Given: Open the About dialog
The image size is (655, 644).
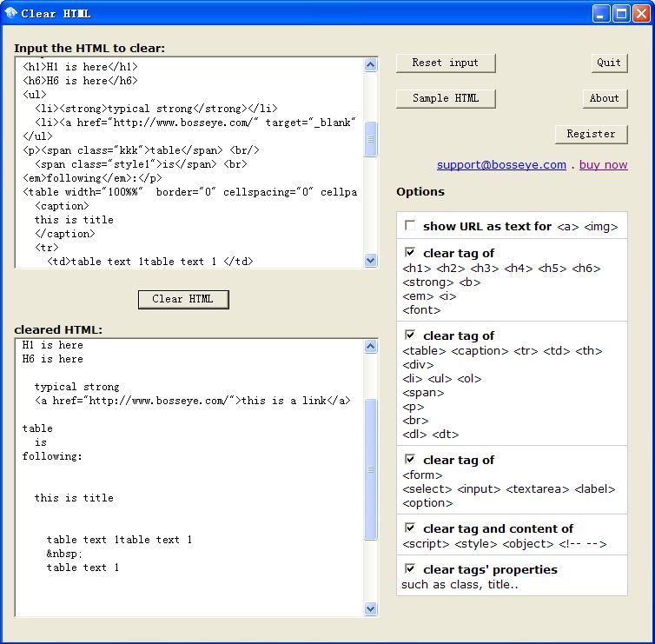Looking at the screenshot, I should point(604,98).
